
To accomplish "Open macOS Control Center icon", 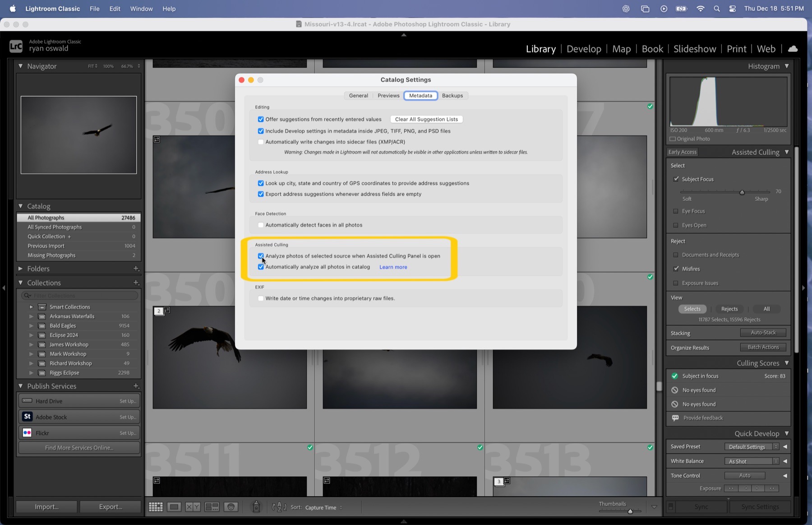I will pyautogui.click(x=733, y=9).
